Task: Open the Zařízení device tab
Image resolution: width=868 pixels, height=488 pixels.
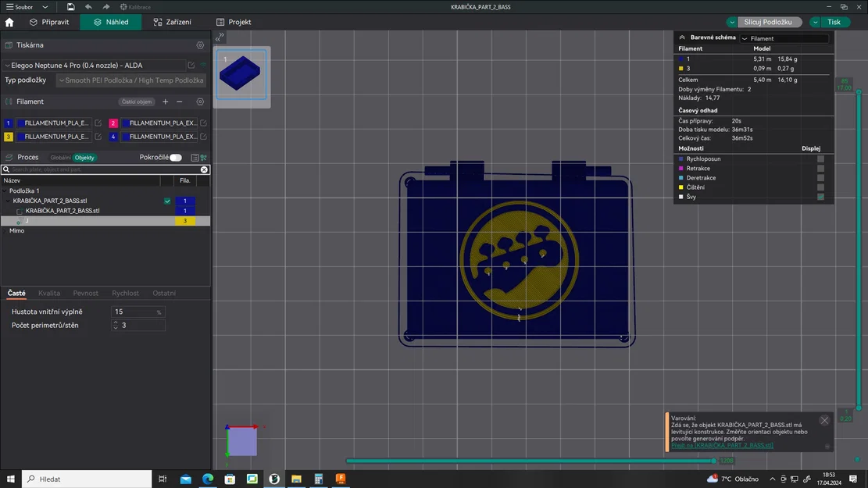Action: pos(172,22)
